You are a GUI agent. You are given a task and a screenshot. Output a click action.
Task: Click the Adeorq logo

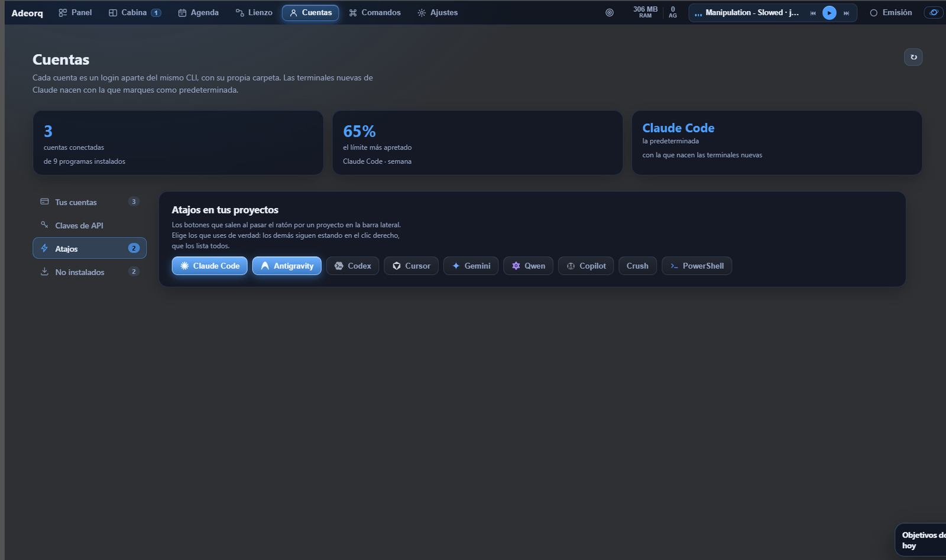click(x=27, y=13)
